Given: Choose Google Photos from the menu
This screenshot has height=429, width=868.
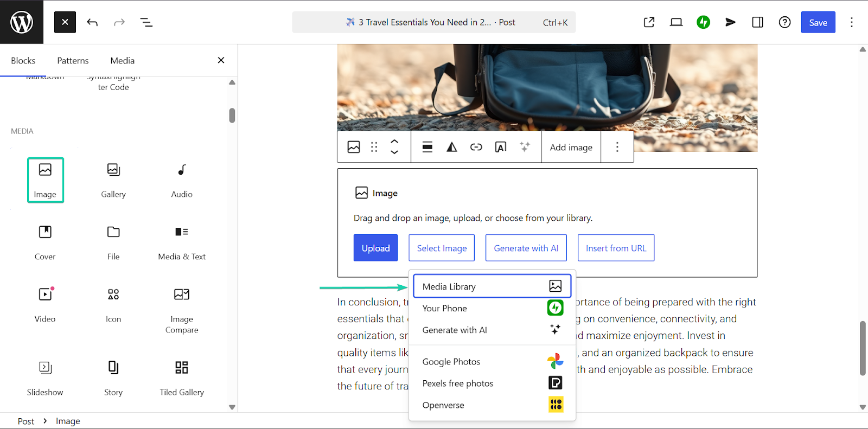Looking at the screenshot, I should pos(492,362).
